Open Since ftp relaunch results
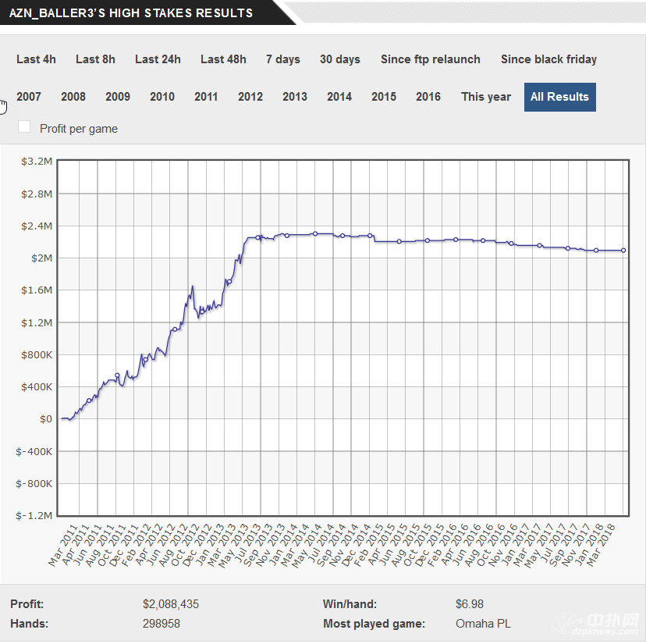The width and height of the screenshot is (646, 644). click(x=431, y=59)
